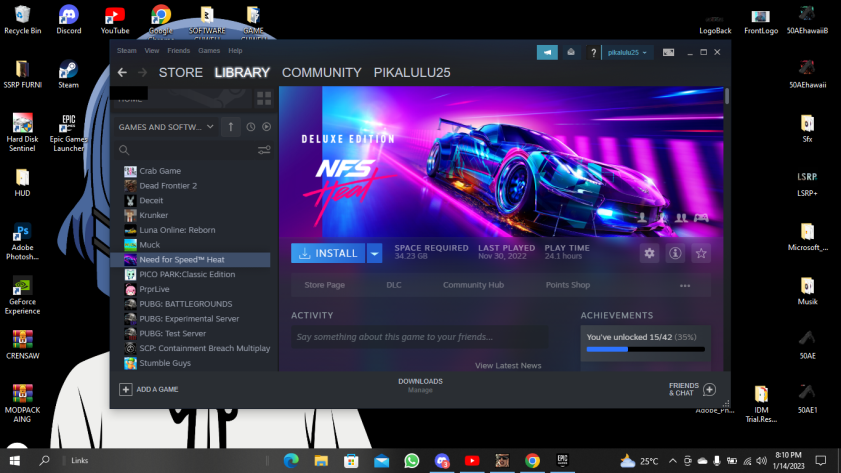Click the plus icon for Add a Game
Screen dimensions: 841x473
point(126,389)
